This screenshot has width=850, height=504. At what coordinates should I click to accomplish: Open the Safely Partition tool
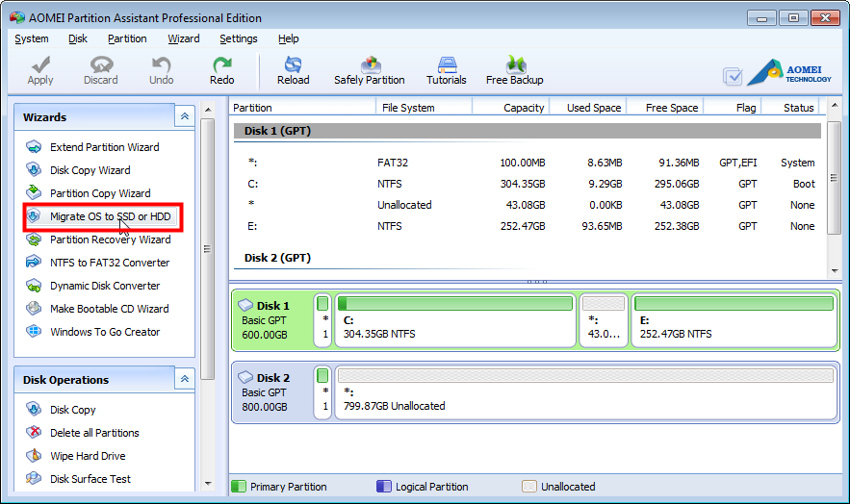[x=369, y=70]
